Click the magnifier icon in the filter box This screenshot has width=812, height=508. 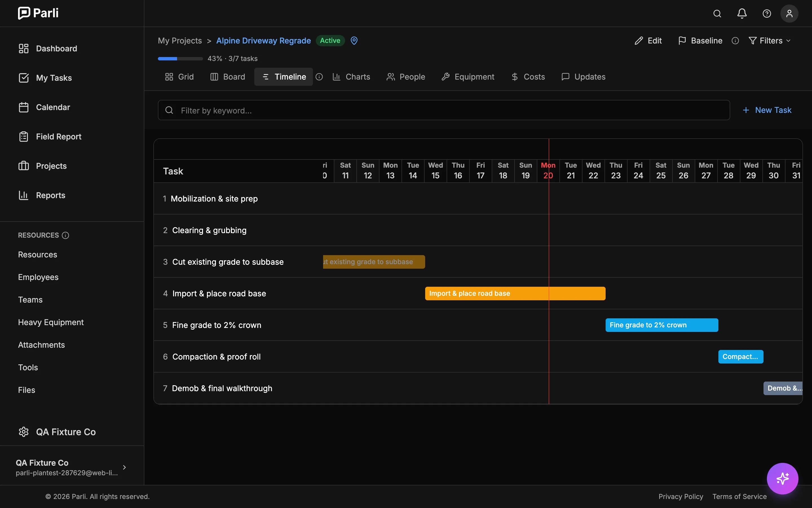169,110
